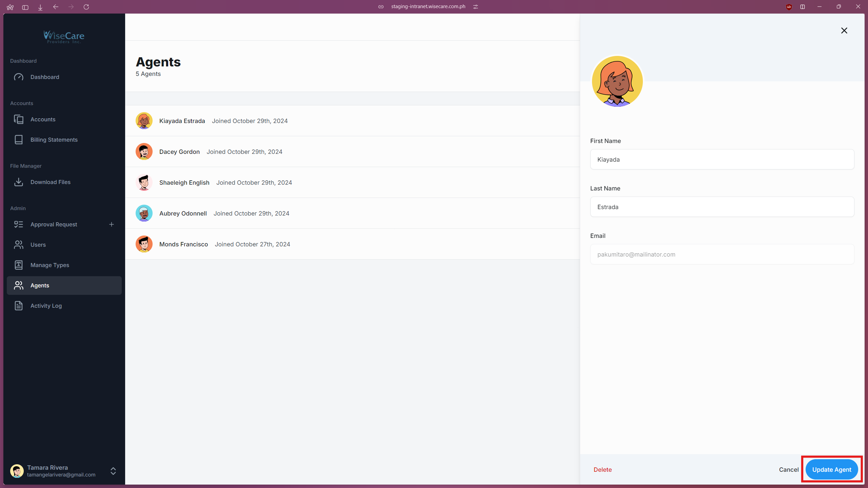Select the Agents menu item
868x488 pixels.
pyautogui.click(x=39, y=285)
